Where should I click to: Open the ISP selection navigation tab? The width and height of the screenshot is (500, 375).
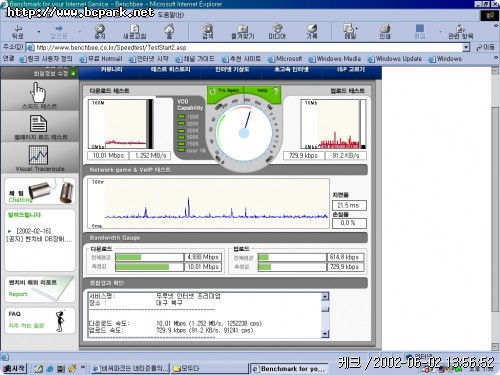pos(351,69)
